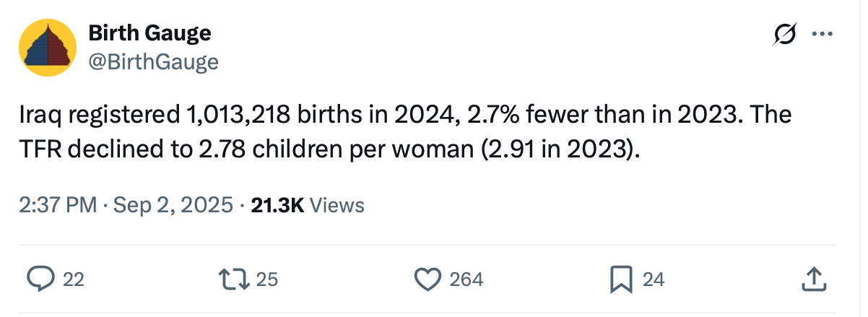Click the word Views beside the count
The height and width of the screenshot is (317, 868).
337,206
